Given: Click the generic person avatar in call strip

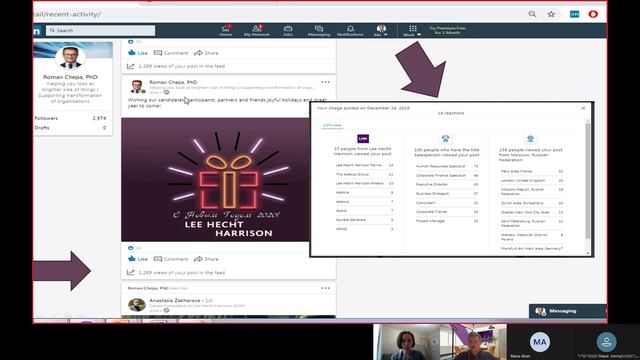Looking at the screenshot, I should [x=607, y=342].
